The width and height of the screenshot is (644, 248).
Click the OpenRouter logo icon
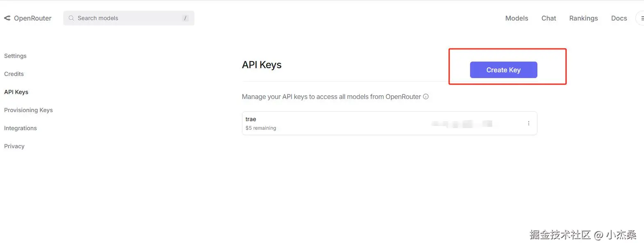tap(7, 18)
